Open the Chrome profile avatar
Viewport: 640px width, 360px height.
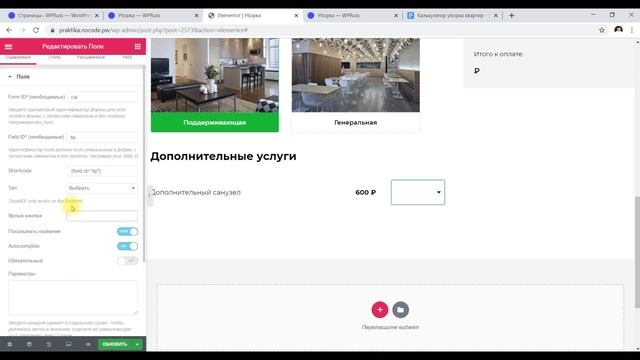pos(618,30)
